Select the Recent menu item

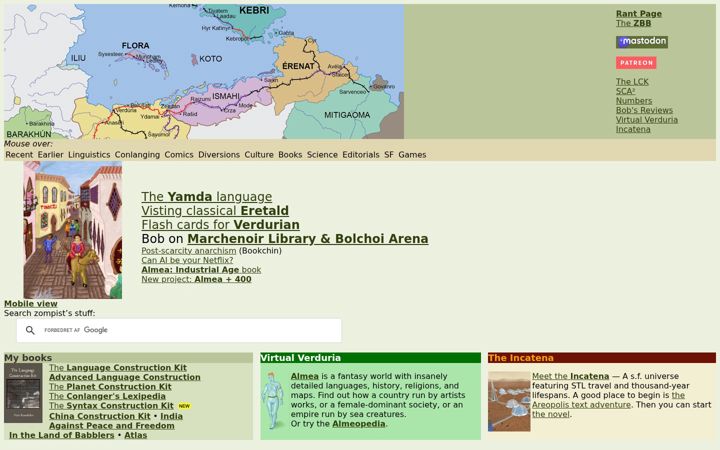[x=19, y=155]
